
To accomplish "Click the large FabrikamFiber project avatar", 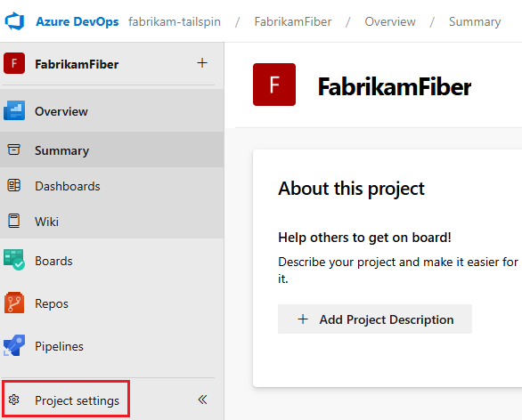I will point(274,85).
